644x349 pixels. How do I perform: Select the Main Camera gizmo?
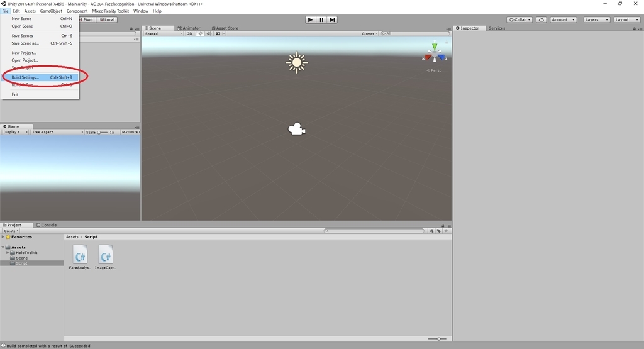pos(297,129)
